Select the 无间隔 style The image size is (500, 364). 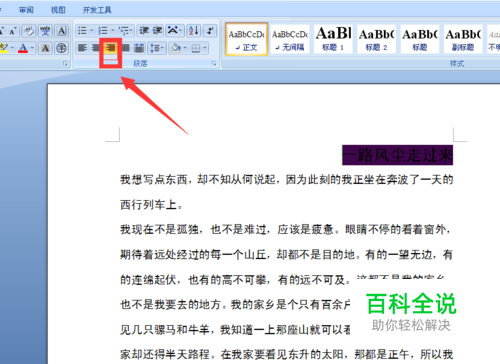point(290,39)
